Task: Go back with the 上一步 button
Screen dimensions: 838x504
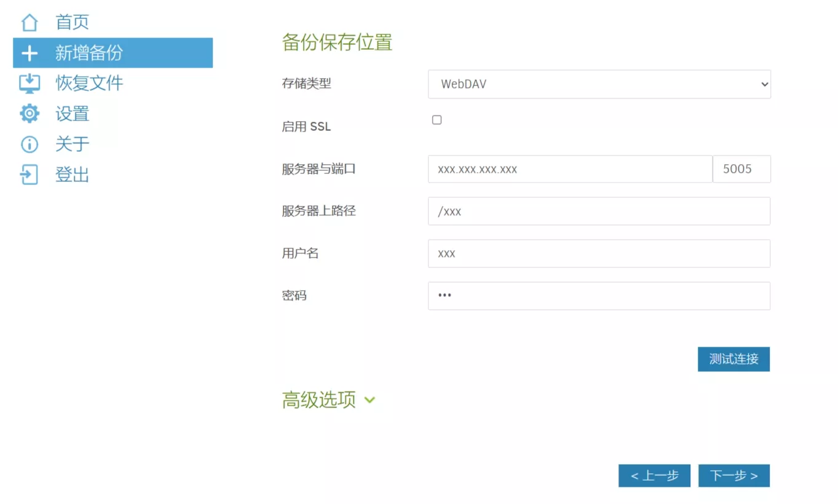Action: tap(654, 476)
